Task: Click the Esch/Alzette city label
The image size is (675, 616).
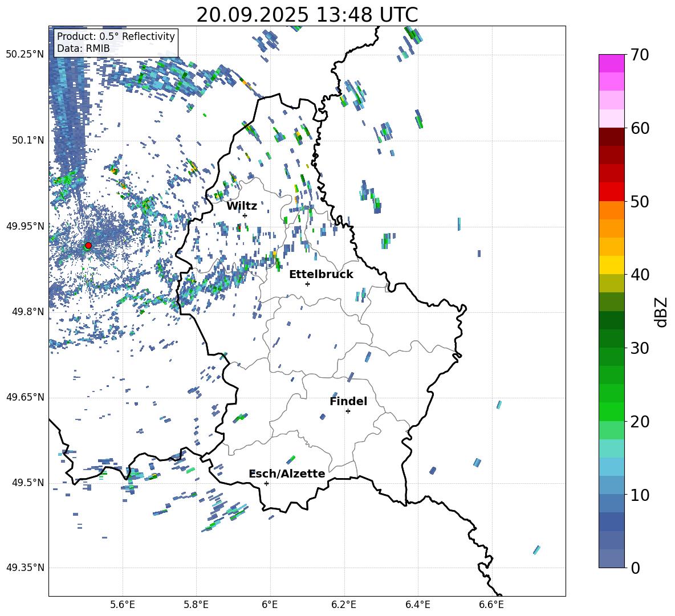Action: [x=287, y=474]
